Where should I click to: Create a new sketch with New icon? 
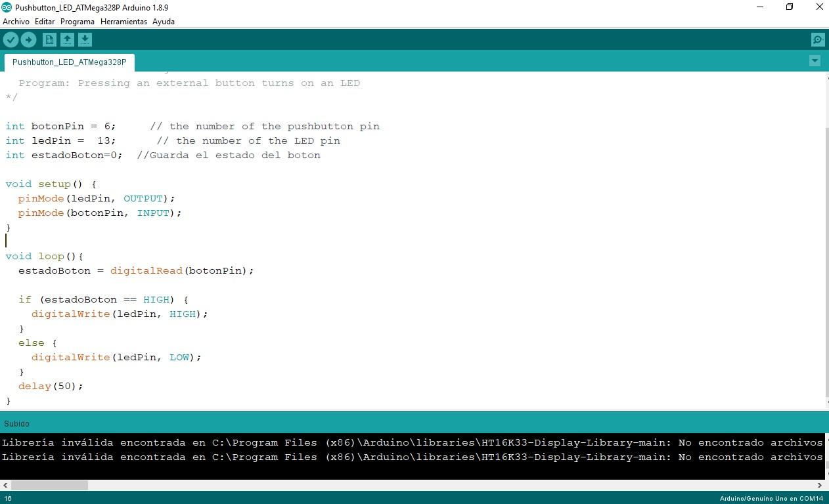49,40
